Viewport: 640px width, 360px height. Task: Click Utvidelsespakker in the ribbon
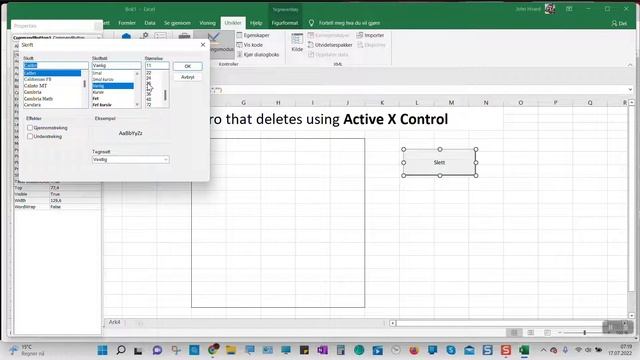tap(330, 45)
